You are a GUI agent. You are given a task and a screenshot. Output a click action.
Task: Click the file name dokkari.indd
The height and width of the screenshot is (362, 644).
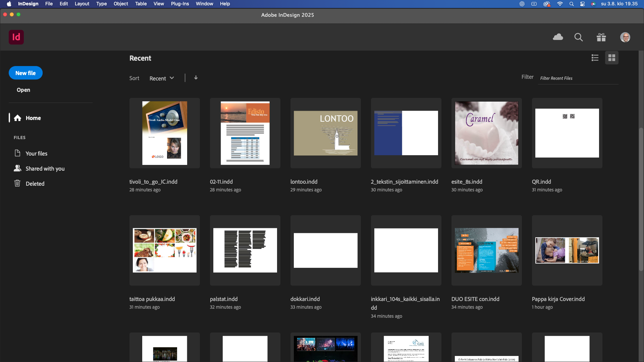tap(305, 299)
